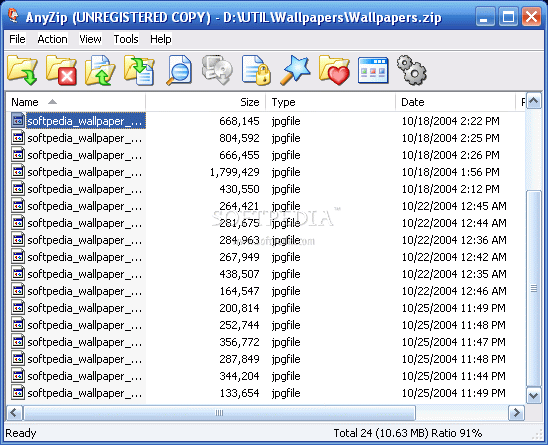Select the file sized 804,592
Image resolution: width=548 pixels, height=445 pixels.
[266, 138]
